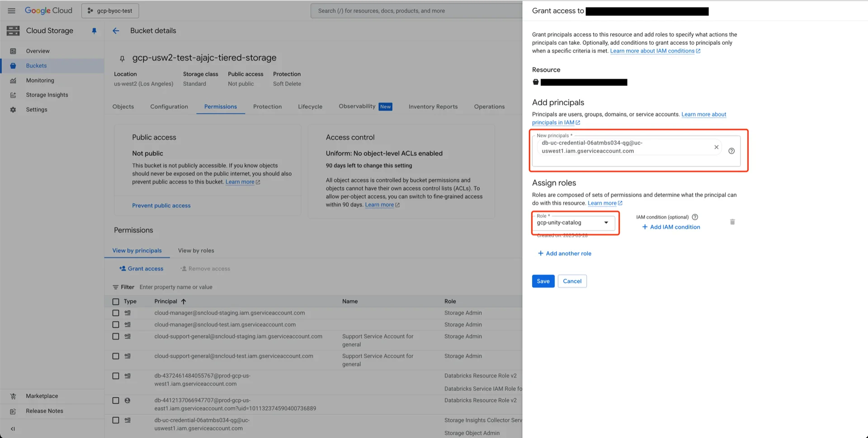
Task: Open the main navigation hamburger menu
Action: (12, 10)
